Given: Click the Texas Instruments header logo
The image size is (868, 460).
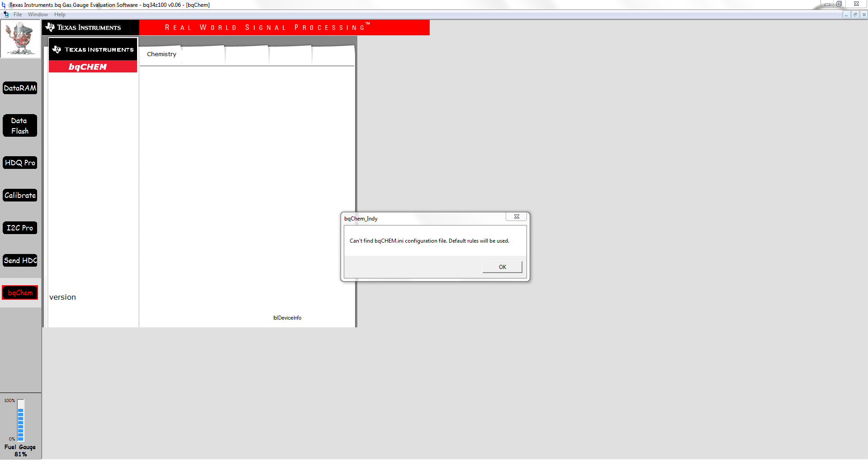Looking at the screenshot, I should click(x=90, y=27).
